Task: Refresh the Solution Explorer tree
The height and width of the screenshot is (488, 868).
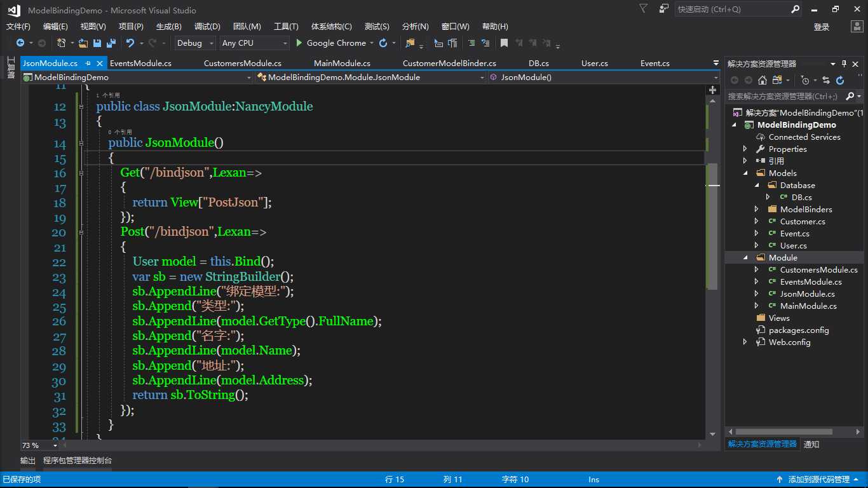Action: pyautogui.click(x=840, y=80)
